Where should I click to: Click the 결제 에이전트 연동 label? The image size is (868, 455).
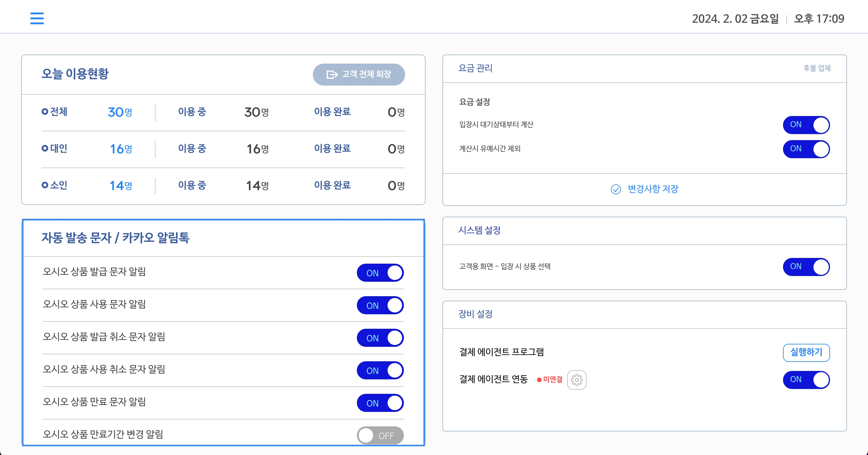pyautogui.click(x=493, y=380)
